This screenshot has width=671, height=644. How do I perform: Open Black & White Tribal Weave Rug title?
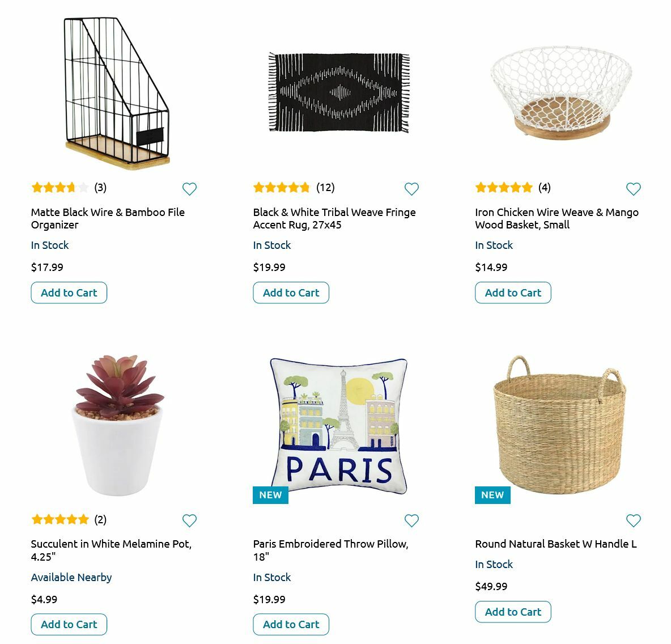(x=334, y=218)
